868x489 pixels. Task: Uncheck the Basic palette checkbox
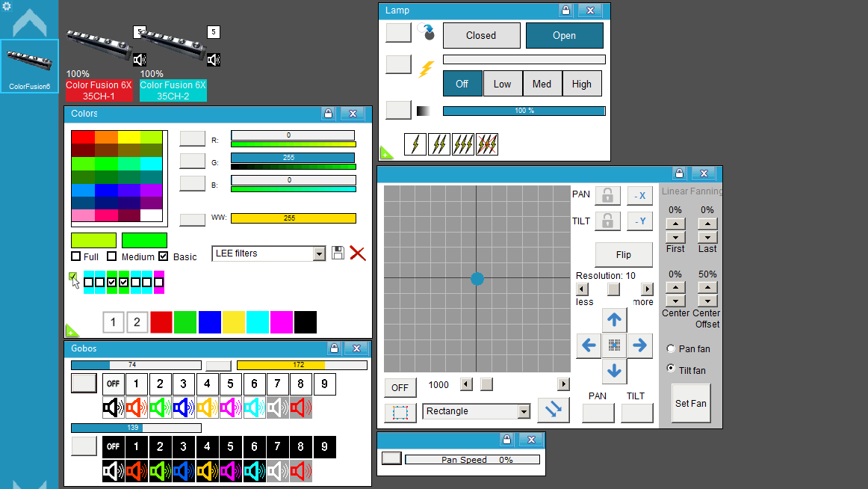tap(163, 256)
